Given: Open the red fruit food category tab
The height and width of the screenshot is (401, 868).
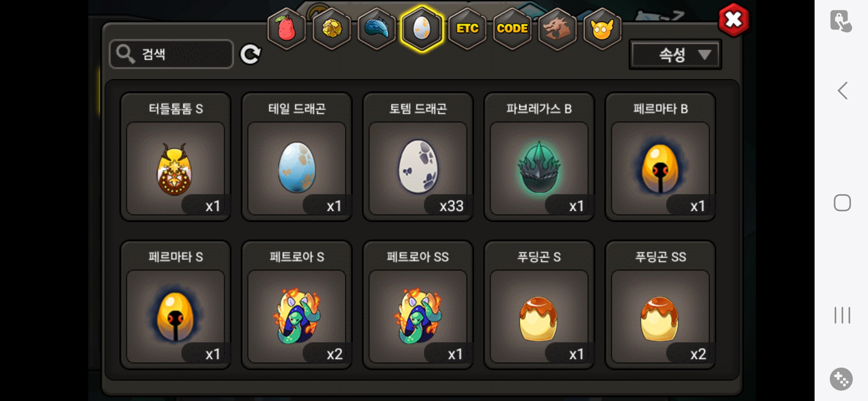Looking at the screenshot, I should click(x=286, y=29).
